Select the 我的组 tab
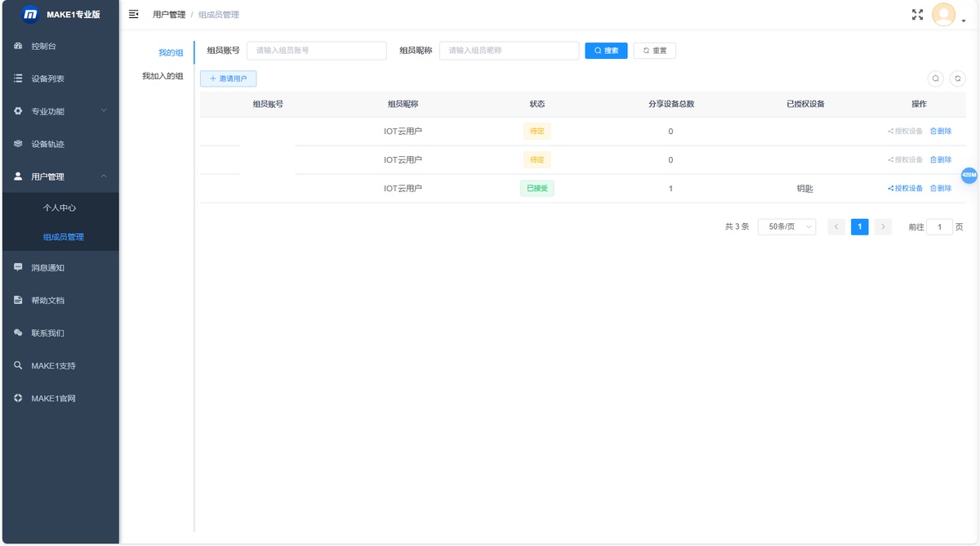The image size is (980, 546). click(171, 53)
